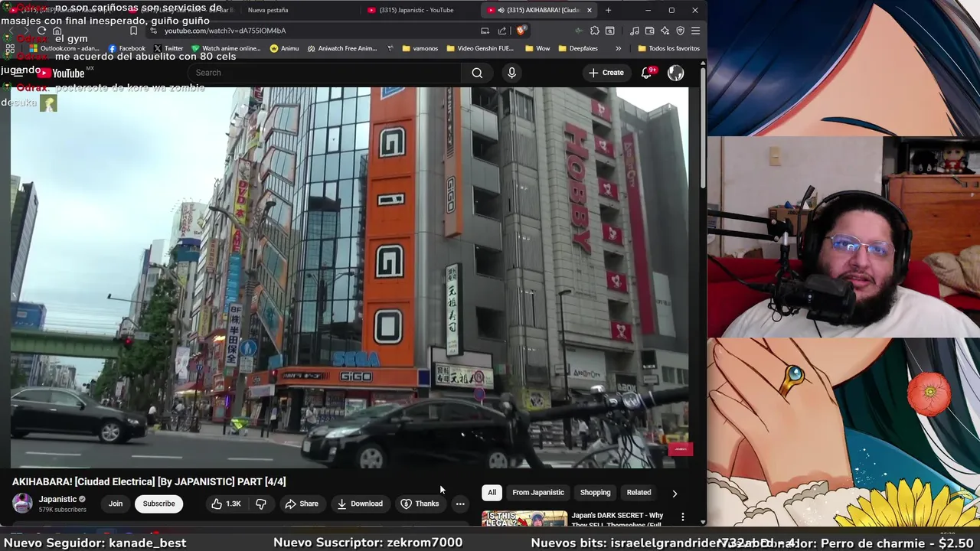Image resolution: width=980 pixels, height=551 pixels.
Task: Open the browser hamburger menu
Action: click(x=695, y=31)
